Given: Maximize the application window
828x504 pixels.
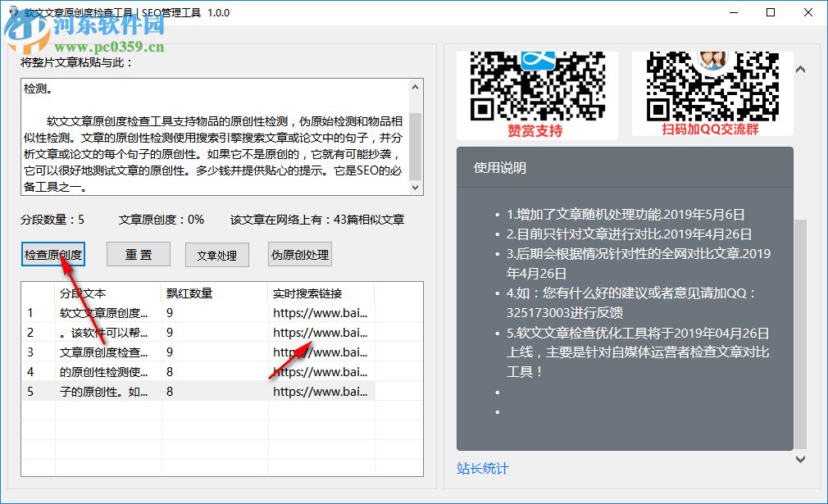Looking at the screenshot, I should click(771, 12).
